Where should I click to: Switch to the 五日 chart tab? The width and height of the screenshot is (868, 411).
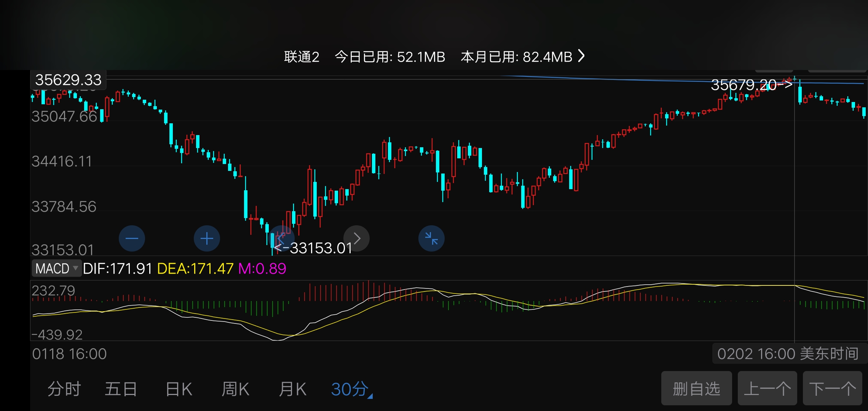pyautogui.click(x=121, y=389)
